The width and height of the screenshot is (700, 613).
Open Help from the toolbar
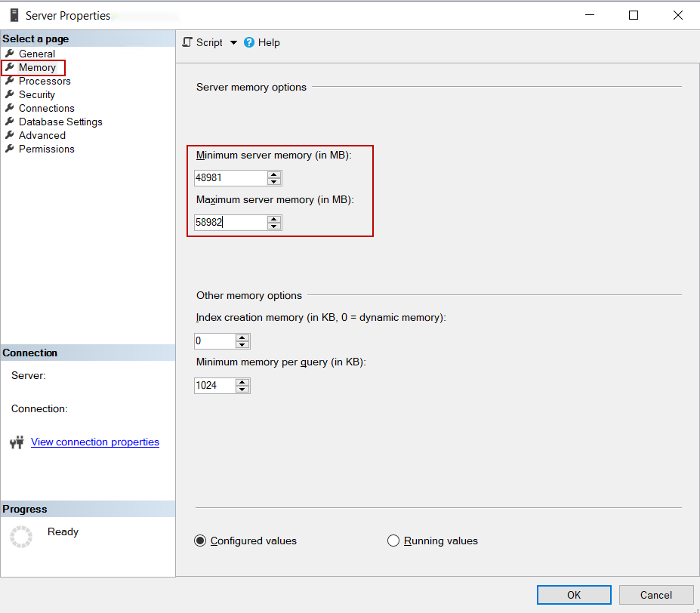click(x=262, y=42)
